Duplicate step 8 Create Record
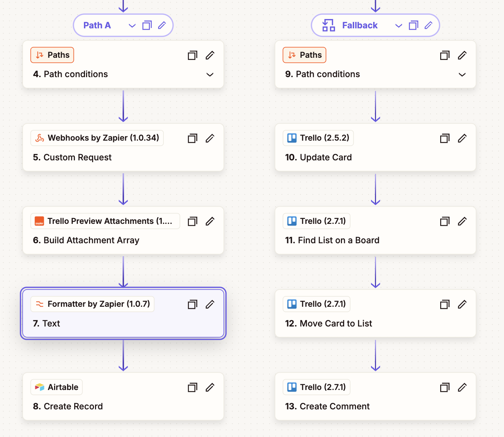Image resolution: width=504 pixels, height=437 pixels. point(192,387)
